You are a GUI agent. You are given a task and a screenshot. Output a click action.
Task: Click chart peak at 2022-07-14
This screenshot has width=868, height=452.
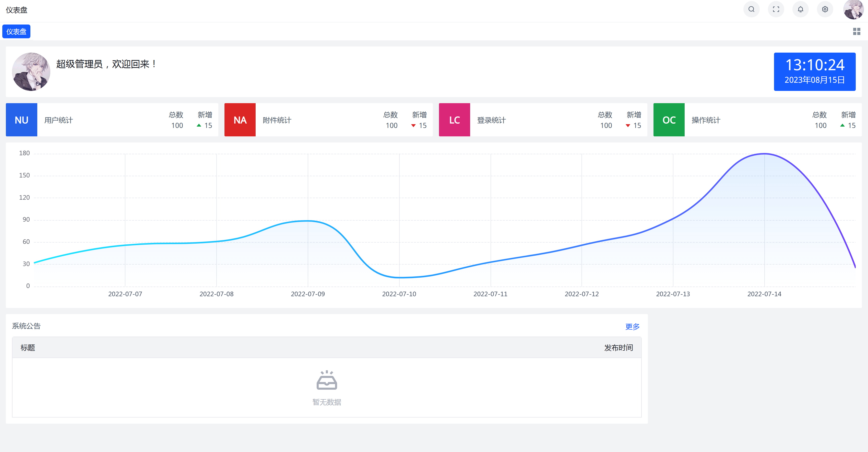(x=764, y=154)
